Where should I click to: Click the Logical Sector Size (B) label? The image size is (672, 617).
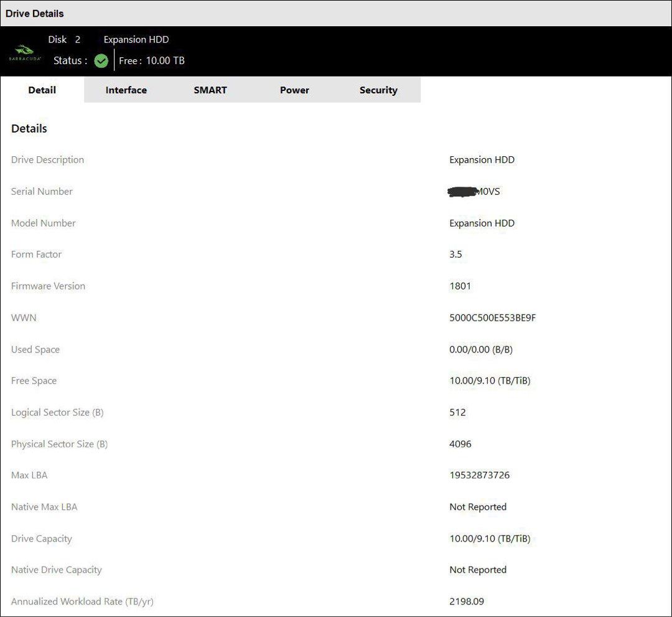(57, 413)
